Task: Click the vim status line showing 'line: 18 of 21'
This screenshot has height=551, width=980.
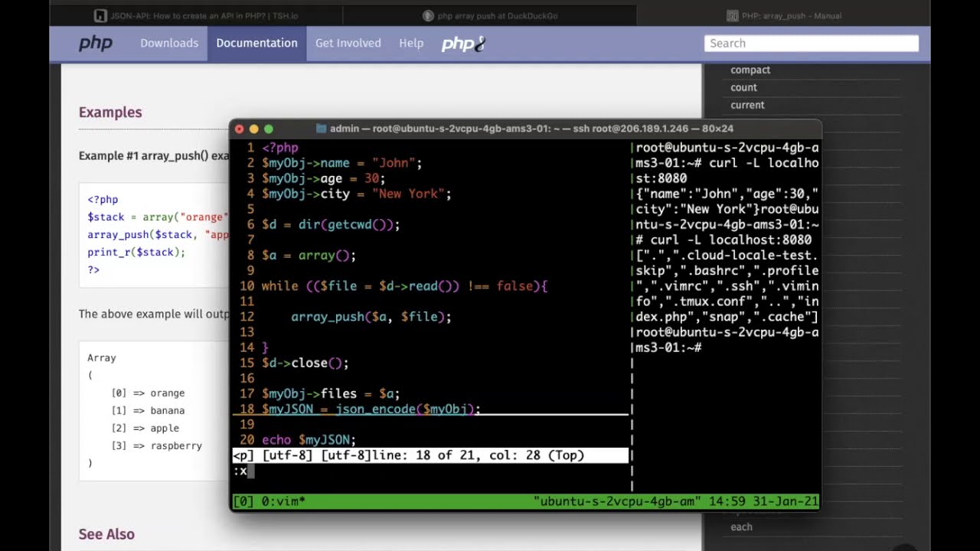Action: 430,455
